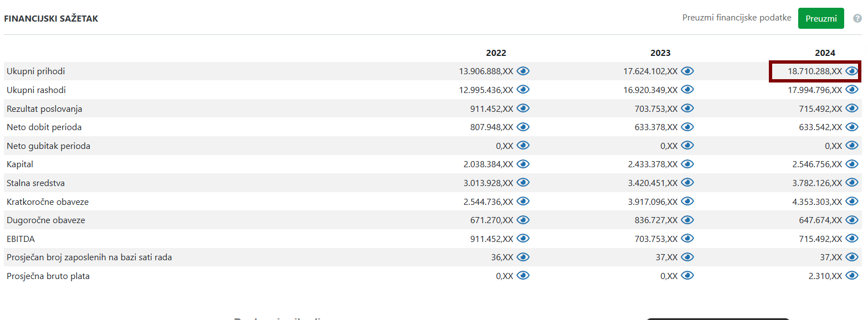Click the Preuzmi financijske podatke text
Screen dimensions: 868x320
coord(736,18)
